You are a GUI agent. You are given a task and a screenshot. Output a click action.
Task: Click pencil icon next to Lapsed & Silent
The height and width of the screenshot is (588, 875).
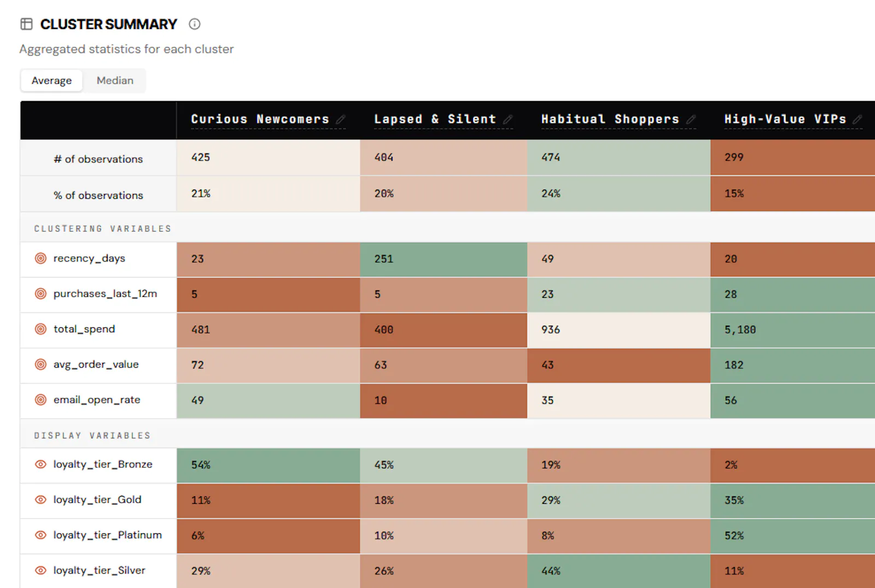pos(508,119)
